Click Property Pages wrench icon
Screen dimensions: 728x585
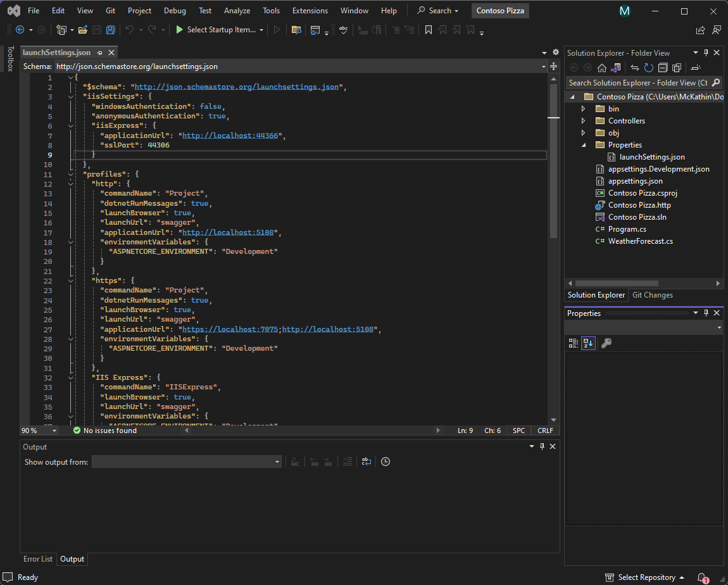606,343
